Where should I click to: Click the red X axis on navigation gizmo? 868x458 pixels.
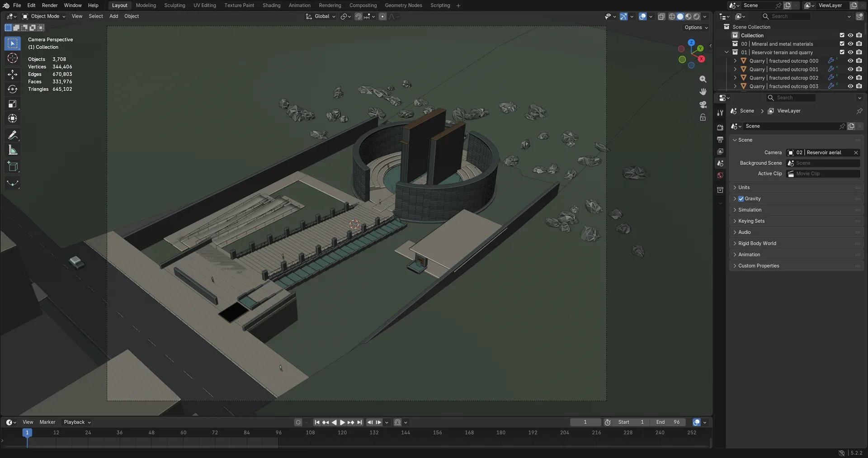coord(701,59)
